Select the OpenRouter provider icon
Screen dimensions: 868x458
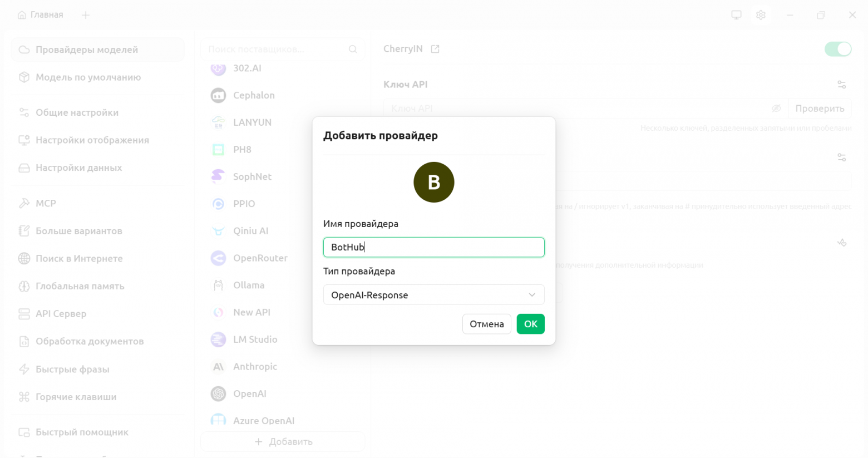pos(218,258)
